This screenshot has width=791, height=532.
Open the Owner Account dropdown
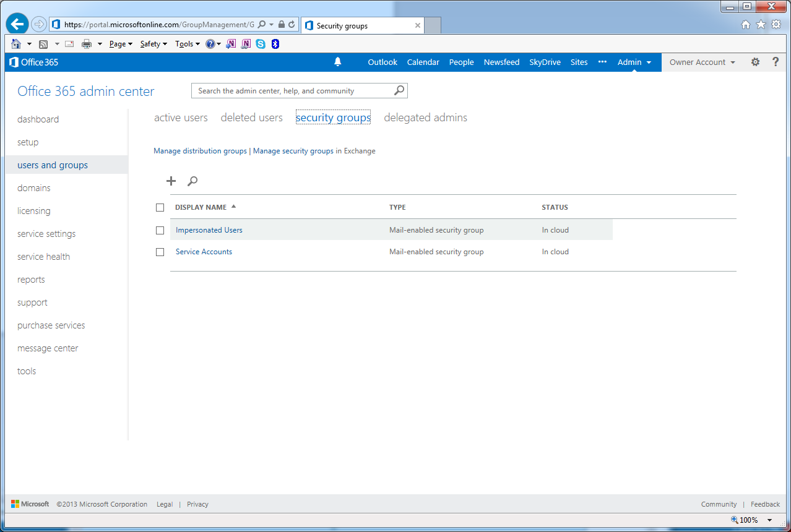pos(702,62)
